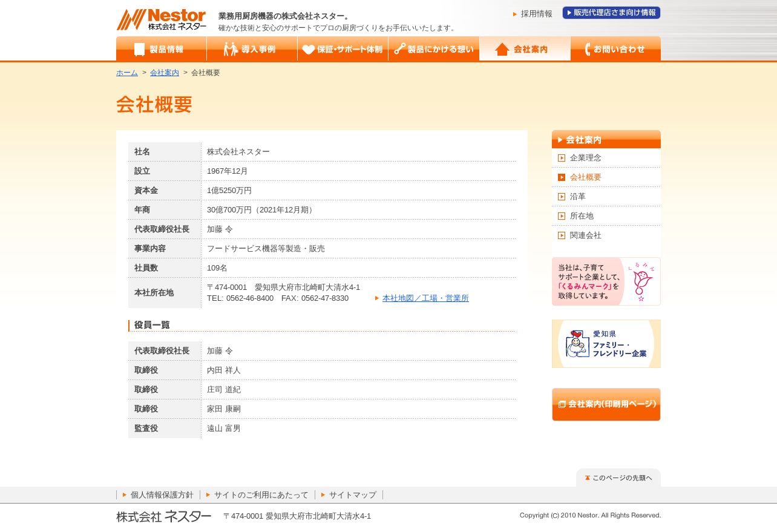Open 本社地図／工場・営業所 link
The width and height of the screenshot is (777, 532).
click(x=425, y=298)
